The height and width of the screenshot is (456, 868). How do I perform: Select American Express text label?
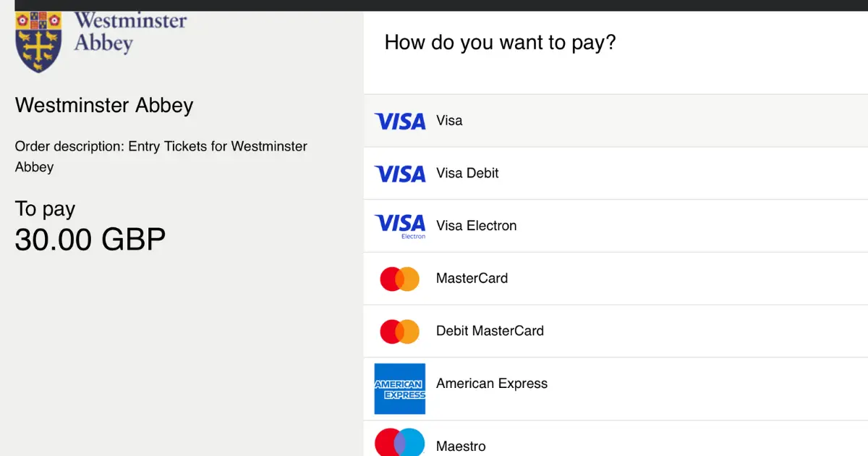[x=492, y=384]
